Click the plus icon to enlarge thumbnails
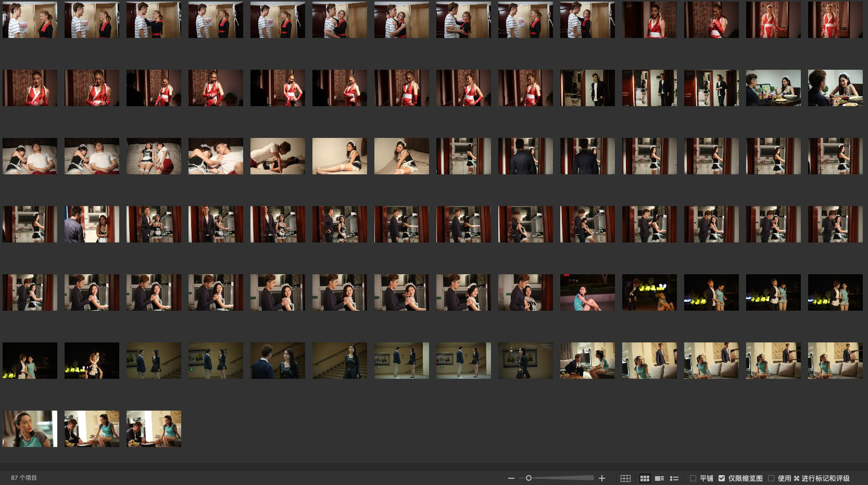Screen dimensions: 868x485 [602, 478]
